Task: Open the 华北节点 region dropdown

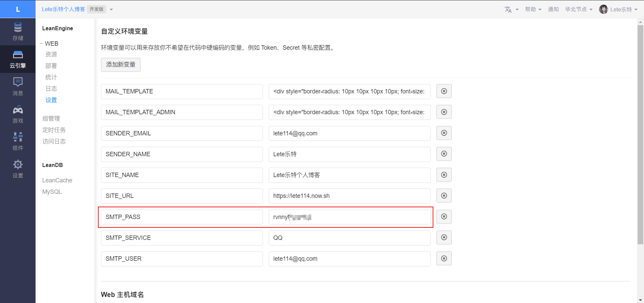Action: [579, 9]
